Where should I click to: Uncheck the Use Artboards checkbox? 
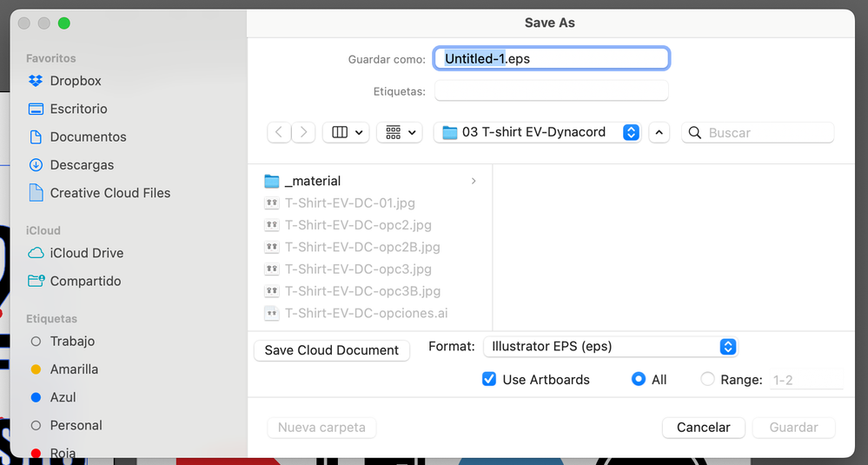(489, 379)
